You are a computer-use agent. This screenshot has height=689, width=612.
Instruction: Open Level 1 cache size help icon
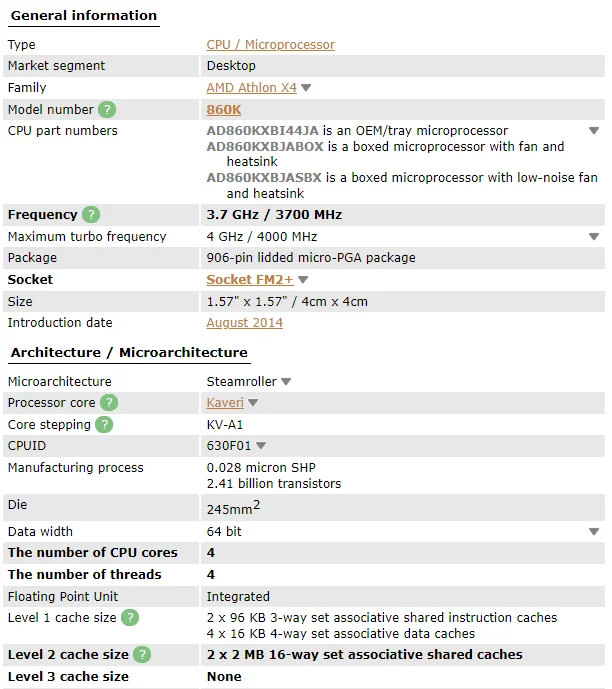point(130,618)
